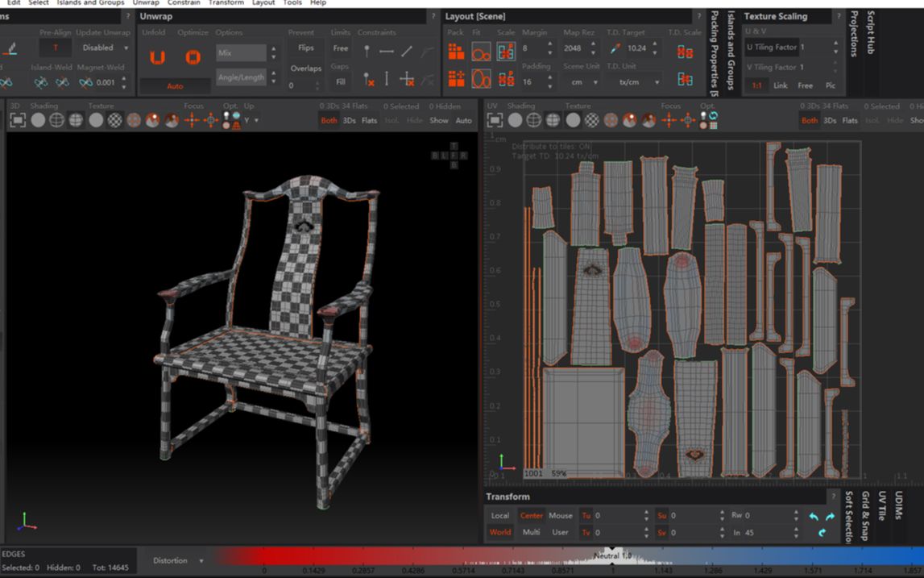Click the vertical constraint icon
Viewport: 924px width, 578px height.
[x=387, y=78]
